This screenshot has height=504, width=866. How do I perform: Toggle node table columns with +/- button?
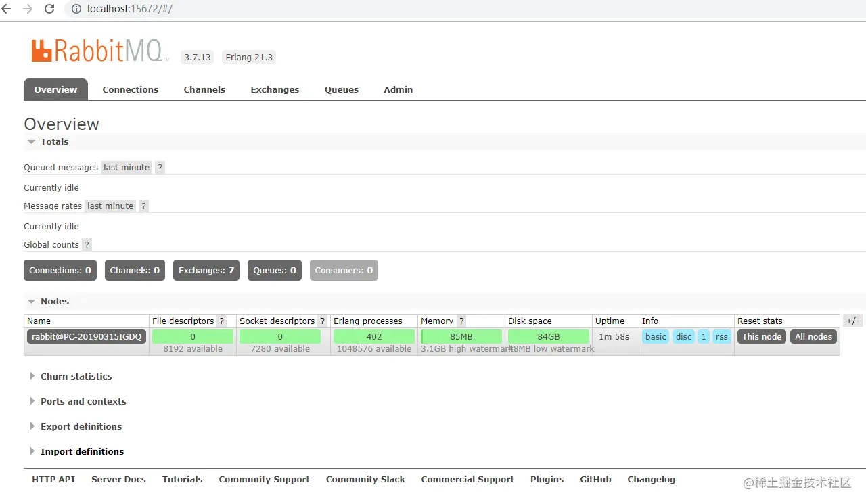[852, 321]
